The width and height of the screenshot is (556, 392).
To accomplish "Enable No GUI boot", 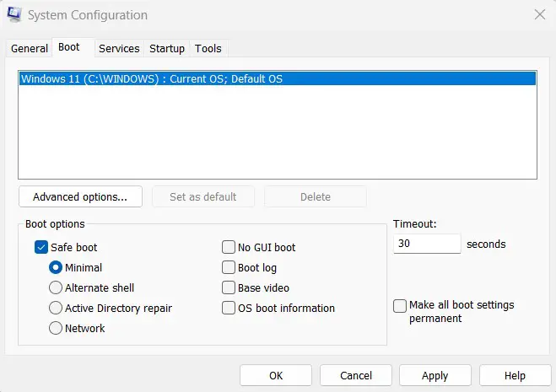I will pyautogui.click(x=229, y=248).
